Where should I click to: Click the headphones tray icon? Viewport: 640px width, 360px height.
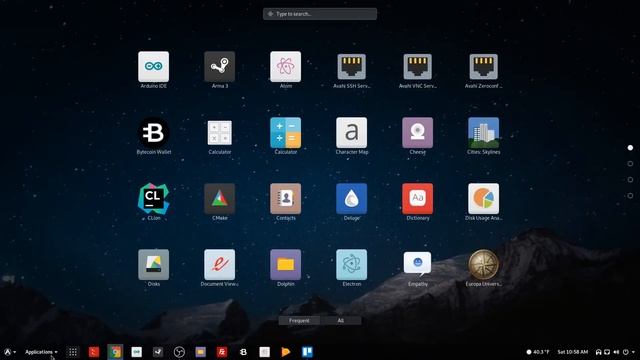pos(598,352)
